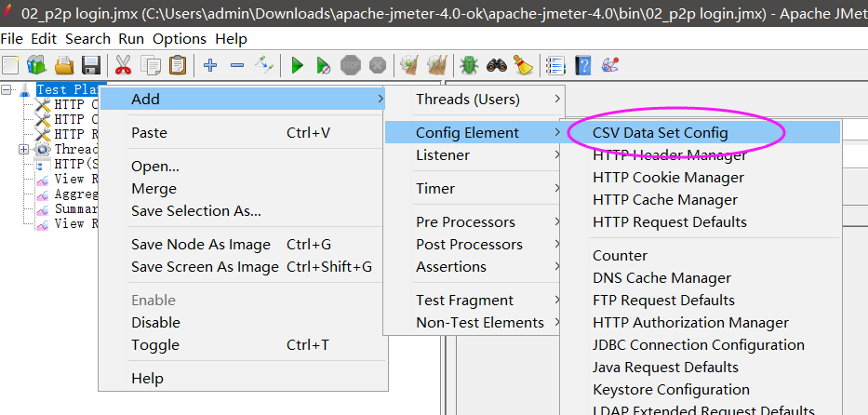The image size is (868, 415).
Task: Select FTP Request Defaults
Action: click(701, 301)
